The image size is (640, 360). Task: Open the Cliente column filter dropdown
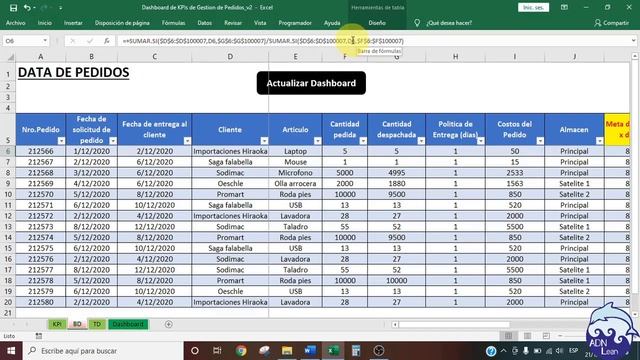pyautogui.click(x=264, y=141)
